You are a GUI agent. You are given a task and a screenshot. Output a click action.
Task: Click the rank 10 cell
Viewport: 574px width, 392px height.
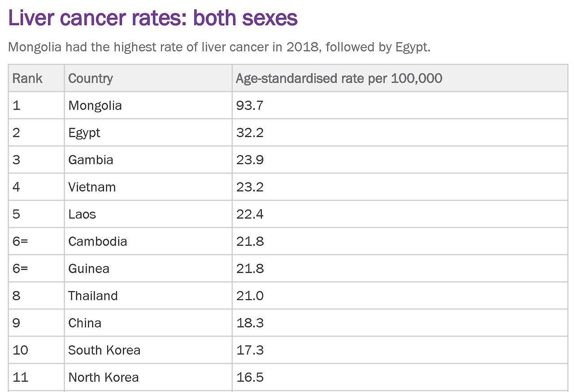pos(36,350)
